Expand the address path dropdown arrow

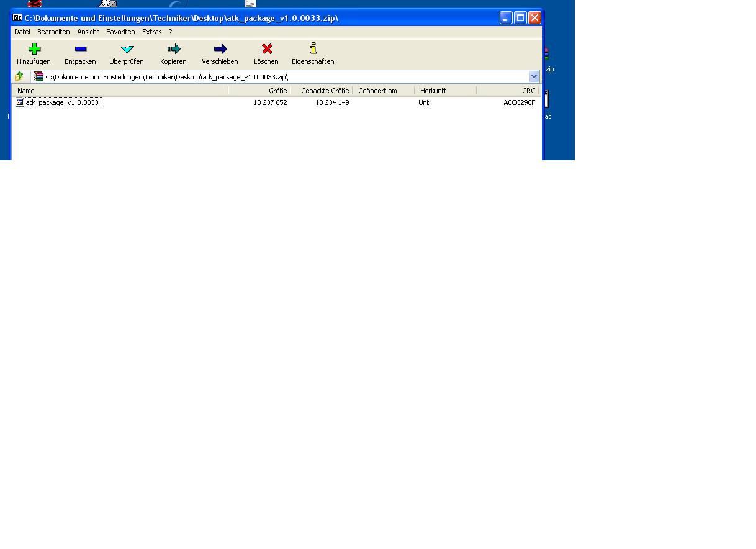534,76
